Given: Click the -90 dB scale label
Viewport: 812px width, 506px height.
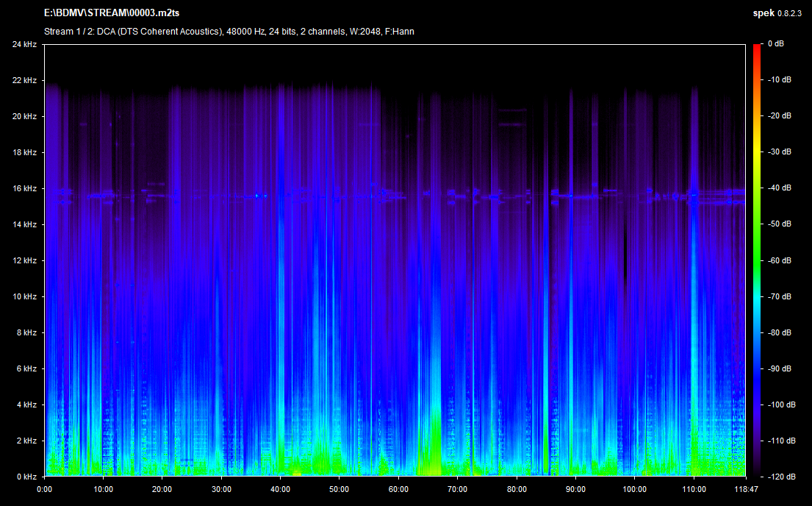Looking at the screenshot, I should (x=780, y=368).
